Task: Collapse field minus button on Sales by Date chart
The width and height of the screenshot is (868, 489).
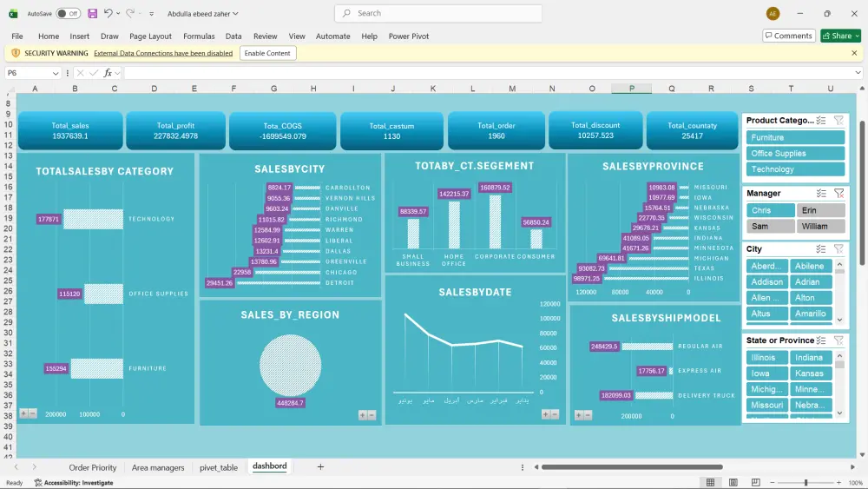Action: (555, 414)
